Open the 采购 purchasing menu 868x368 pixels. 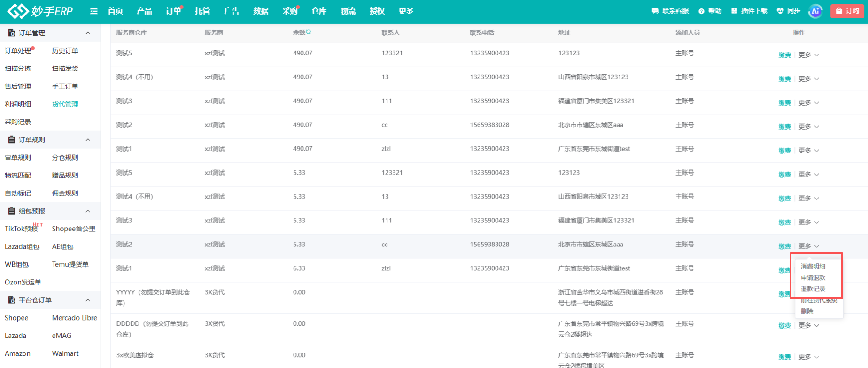tap(290, 11)
